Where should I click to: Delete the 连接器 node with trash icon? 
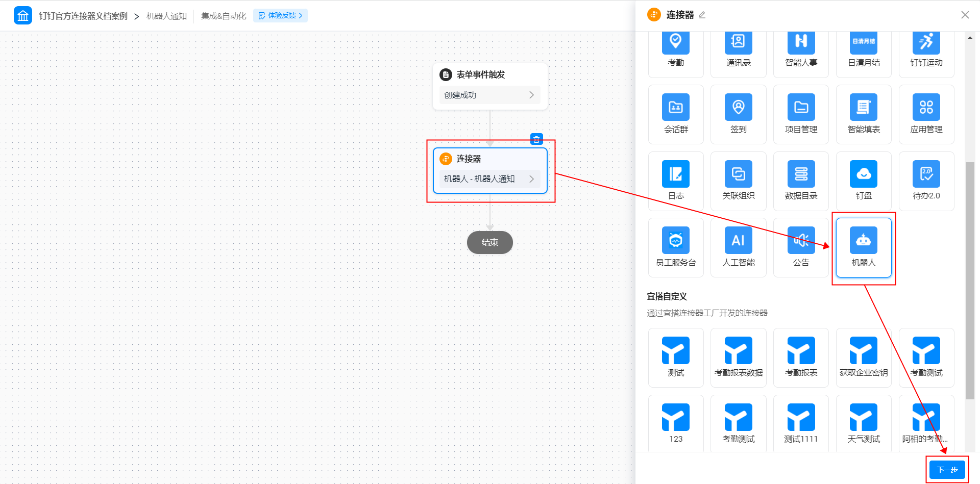536,139
